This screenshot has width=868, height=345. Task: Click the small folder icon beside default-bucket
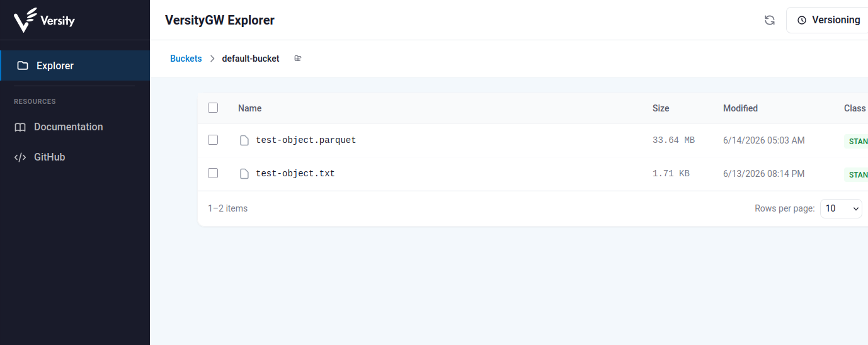(x=298, y=59)
